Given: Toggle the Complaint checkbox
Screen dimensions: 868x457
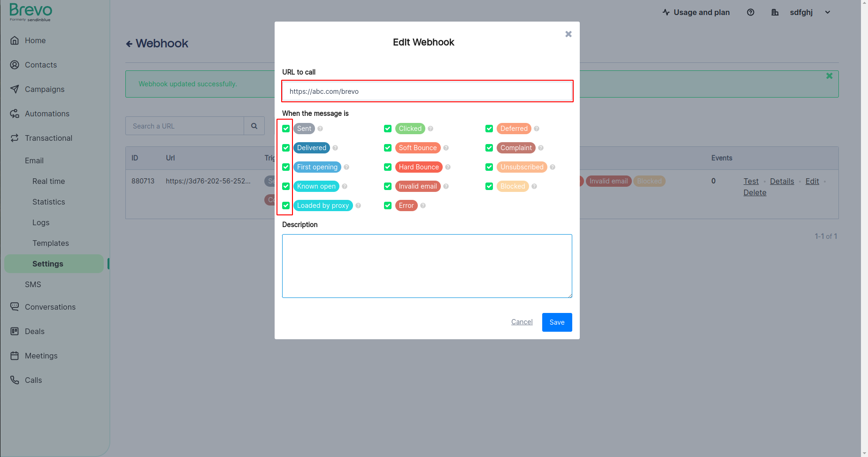Looking at the screenshot, I should pyautogui.click(x=489, y=148).
